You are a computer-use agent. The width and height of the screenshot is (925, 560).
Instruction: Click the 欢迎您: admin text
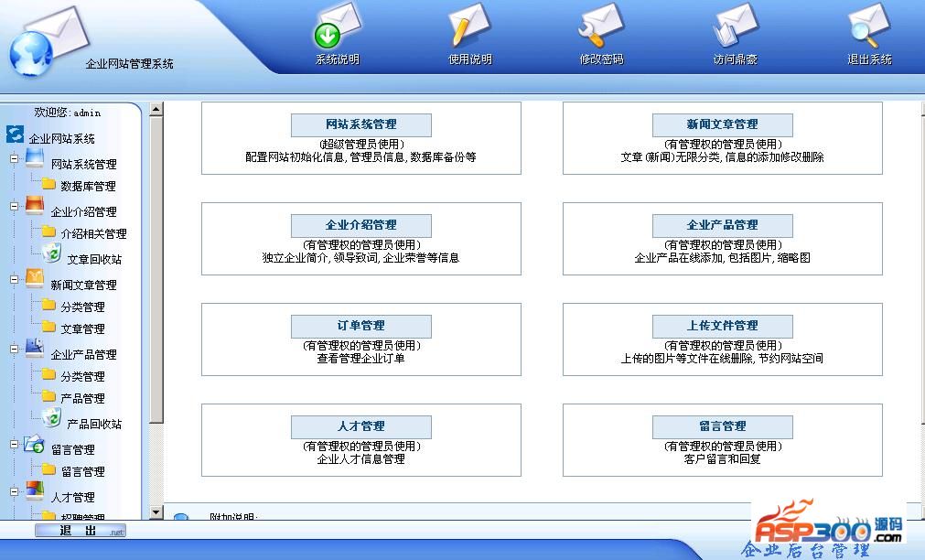pyautogui.click(x=68, y=113)
